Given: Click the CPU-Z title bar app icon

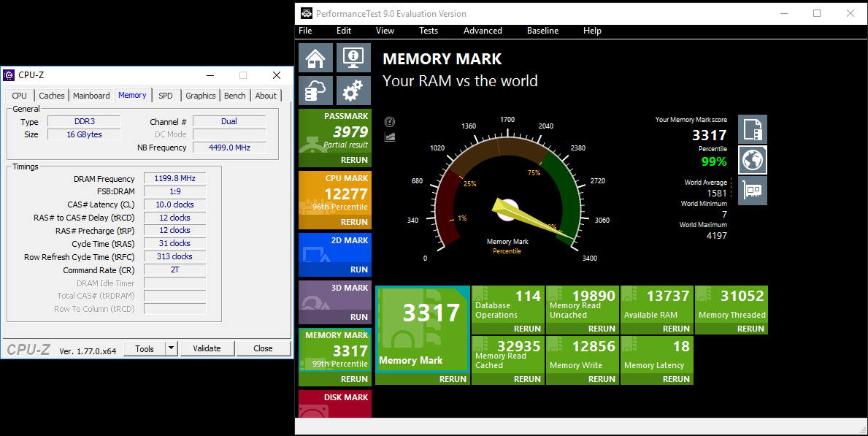Looking at the screenshot, I should [8, 74].
